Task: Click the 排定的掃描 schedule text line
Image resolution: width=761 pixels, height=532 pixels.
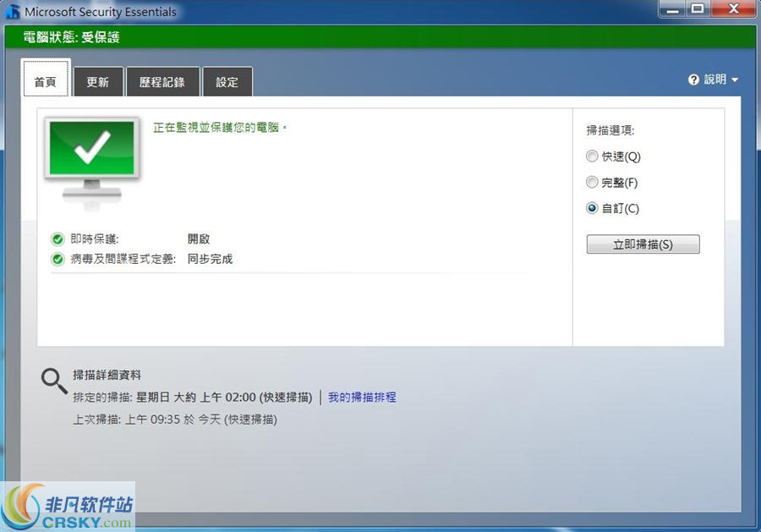Action: click(x=193, y=397)
